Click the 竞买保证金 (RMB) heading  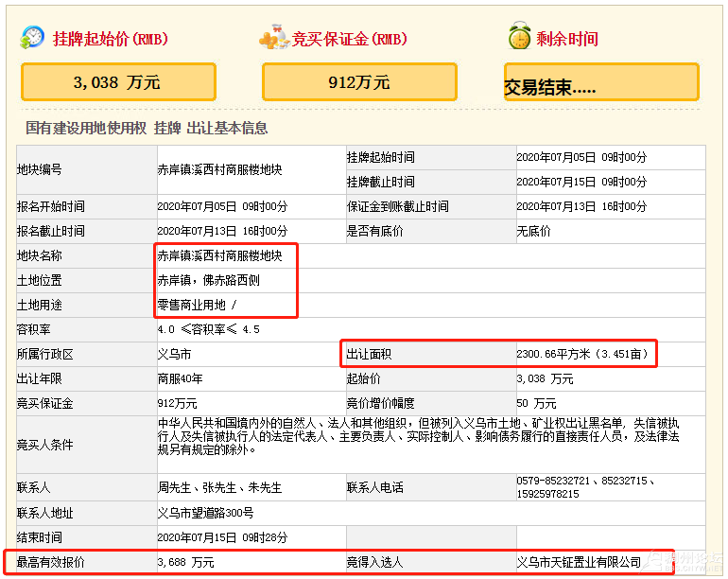click(349, 39)
